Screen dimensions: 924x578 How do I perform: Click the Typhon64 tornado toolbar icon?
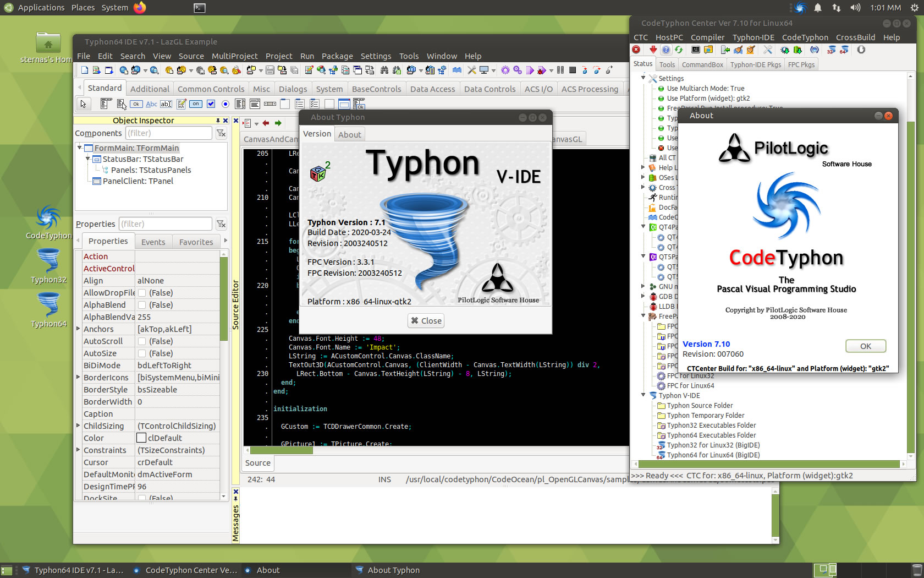pyautogui.click(x=844, y=50)
